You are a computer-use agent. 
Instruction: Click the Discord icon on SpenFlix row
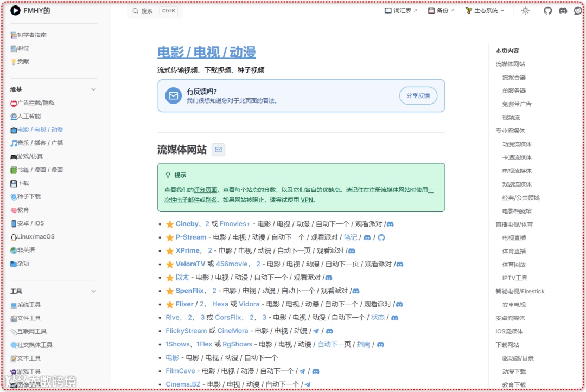(x=356, y=291)
